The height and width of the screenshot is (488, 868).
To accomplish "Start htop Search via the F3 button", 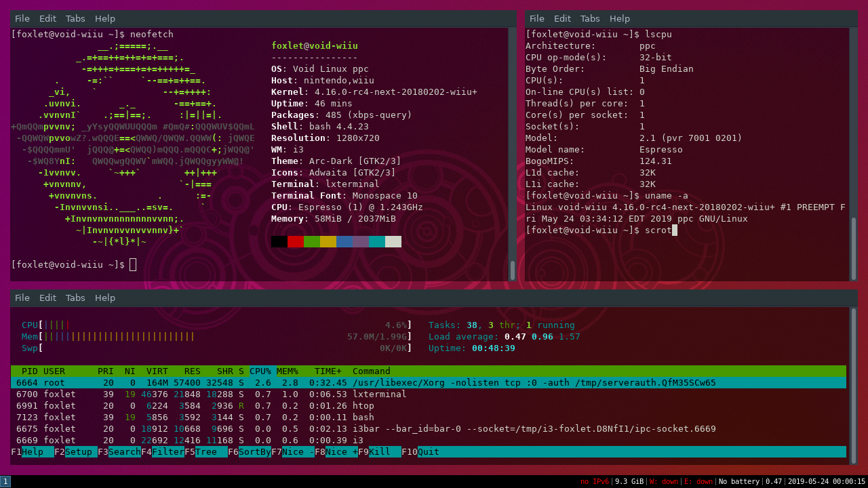I will (119, 452).
